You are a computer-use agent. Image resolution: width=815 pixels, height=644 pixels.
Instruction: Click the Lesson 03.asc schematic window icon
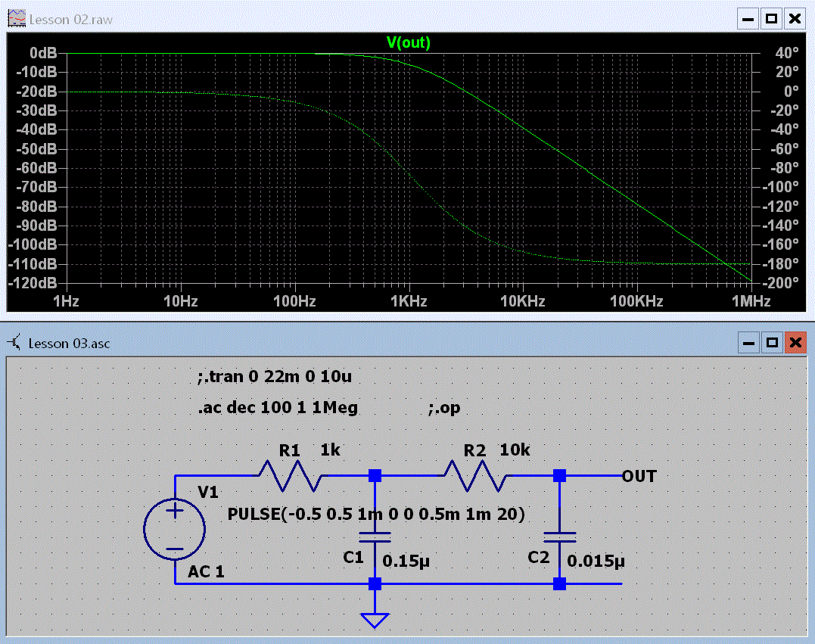[x=15, y=343]
